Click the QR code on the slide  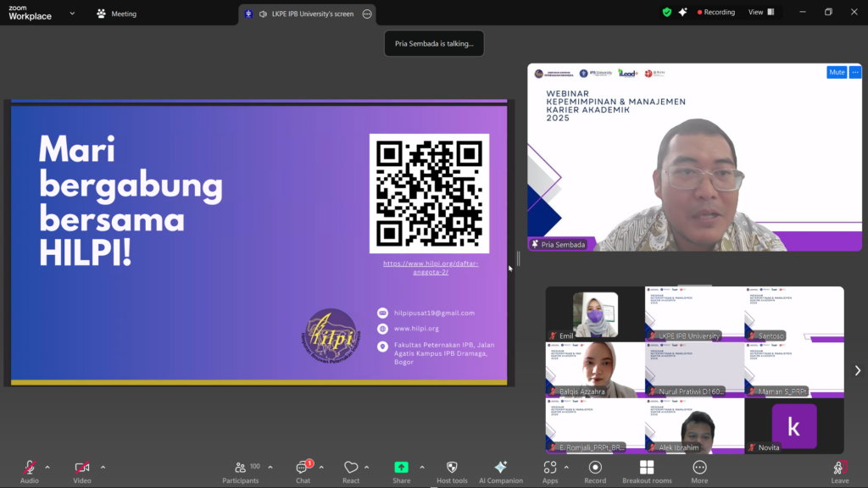[429, 193]
